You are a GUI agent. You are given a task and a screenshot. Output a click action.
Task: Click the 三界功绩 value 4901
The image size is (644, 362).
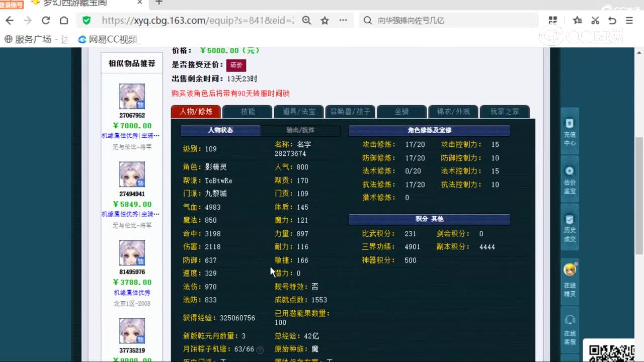coord(412,247)
